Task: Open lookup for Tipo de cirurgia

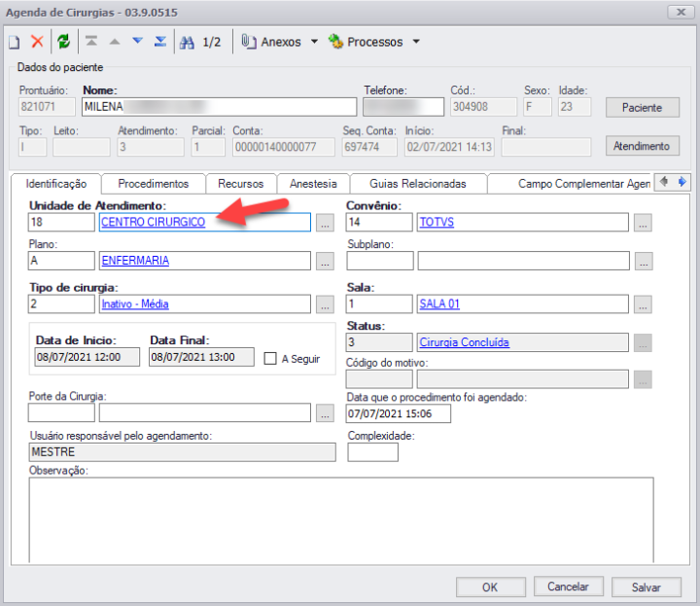Action: tap(325, 304)
